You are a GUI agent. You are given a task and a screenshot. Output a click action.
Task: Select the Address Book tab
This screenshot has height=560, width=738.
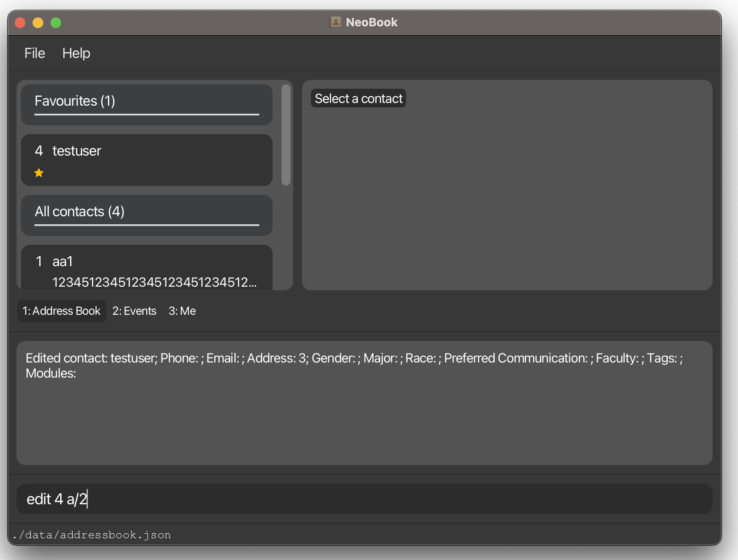point(62,311)
